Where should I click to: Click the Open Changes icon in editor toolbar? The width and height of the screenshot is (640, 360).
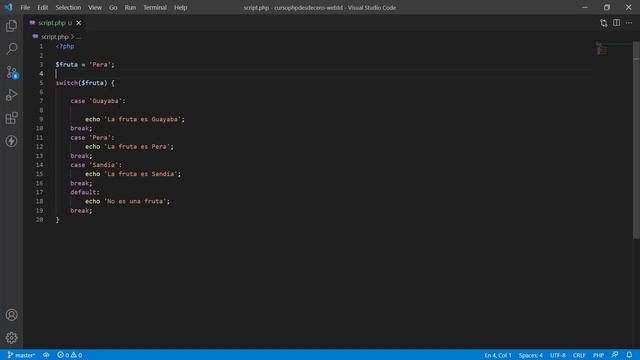[603, 23]
